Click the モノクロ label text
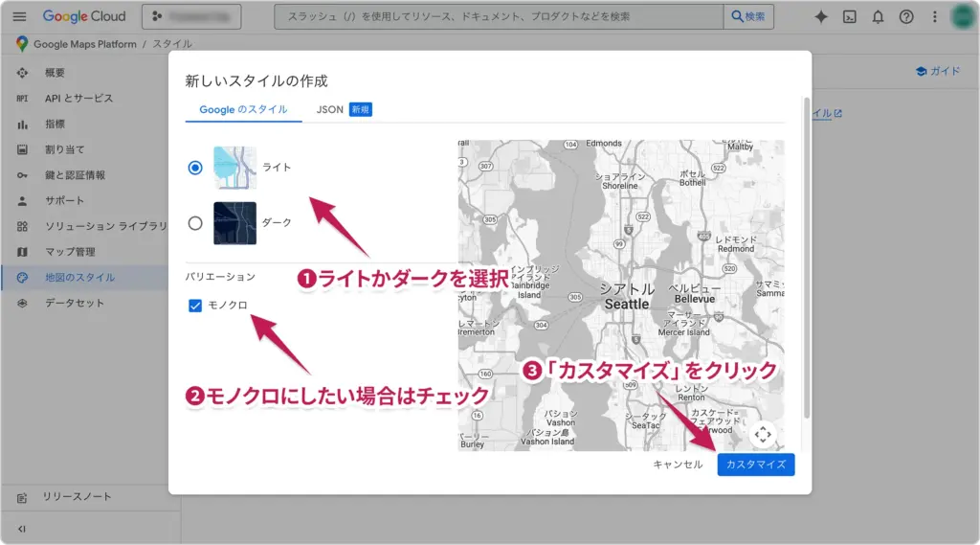The height and width of the screenshot is (545, 980). (x=228, y=306)
